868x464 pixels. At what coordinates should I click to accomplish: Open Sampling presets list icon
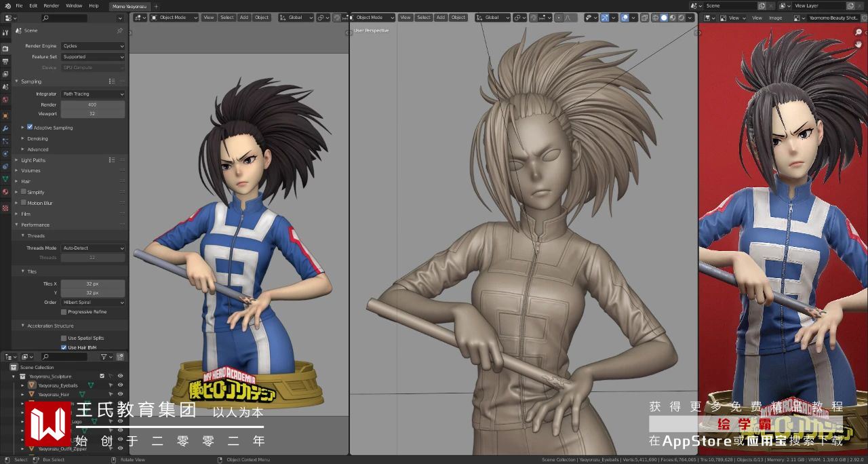click(113, 81)
